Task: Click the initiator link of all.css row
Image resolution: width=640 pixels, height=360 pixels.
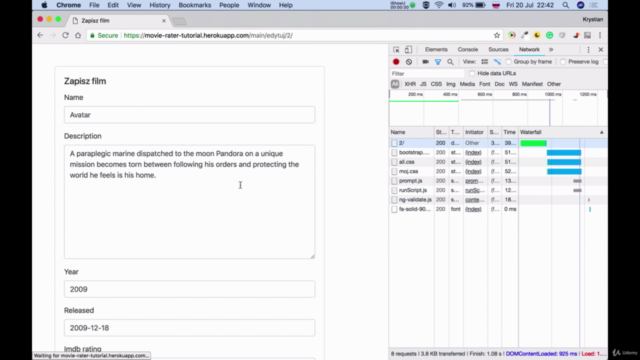Action: (473, 162)
